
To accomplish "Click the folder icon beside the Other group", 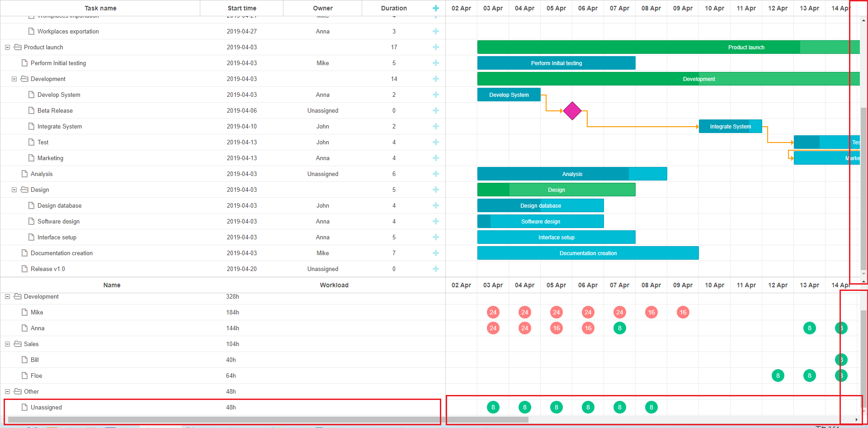I will click(17, 391).
